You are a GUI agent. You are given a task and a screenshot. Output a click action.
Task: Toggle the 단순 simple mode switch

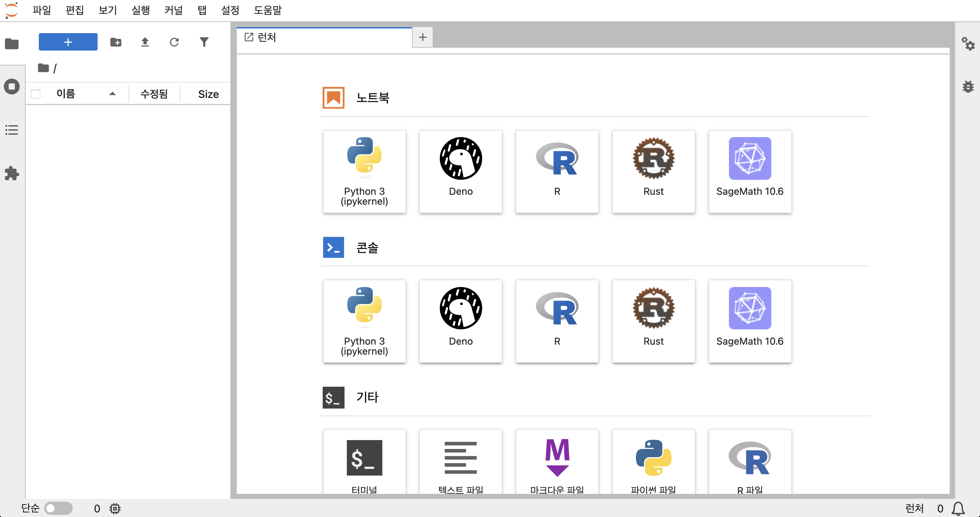(x=58, y=508)
